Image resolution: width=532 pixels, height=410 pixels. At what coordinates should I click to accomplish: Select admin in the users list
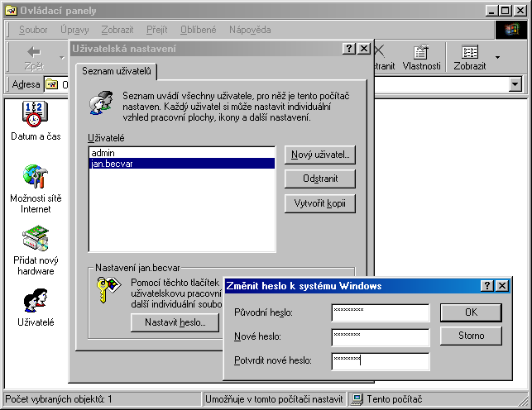tap(182, 153)
